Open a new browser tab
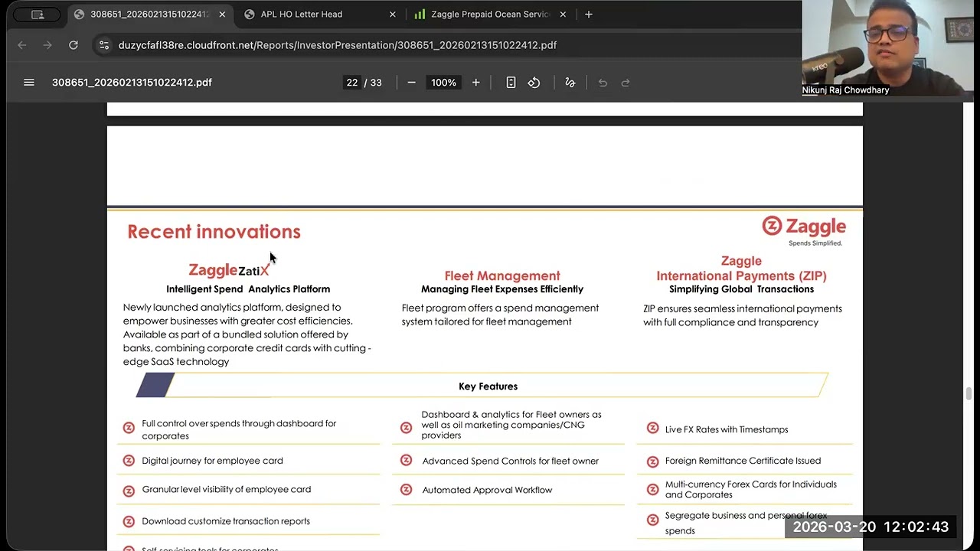Viewport: 980px width, 551px height. click(588, 15)
